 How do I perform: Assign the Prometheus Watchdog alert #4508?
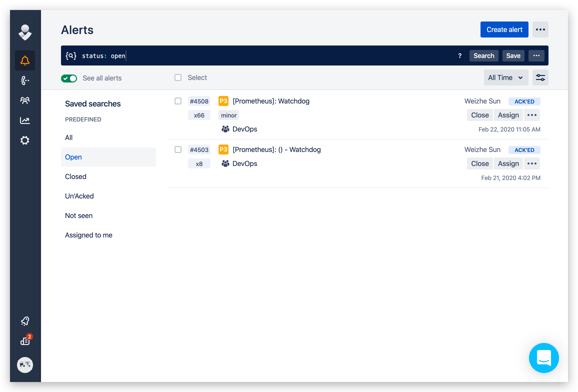click(508, 115)
